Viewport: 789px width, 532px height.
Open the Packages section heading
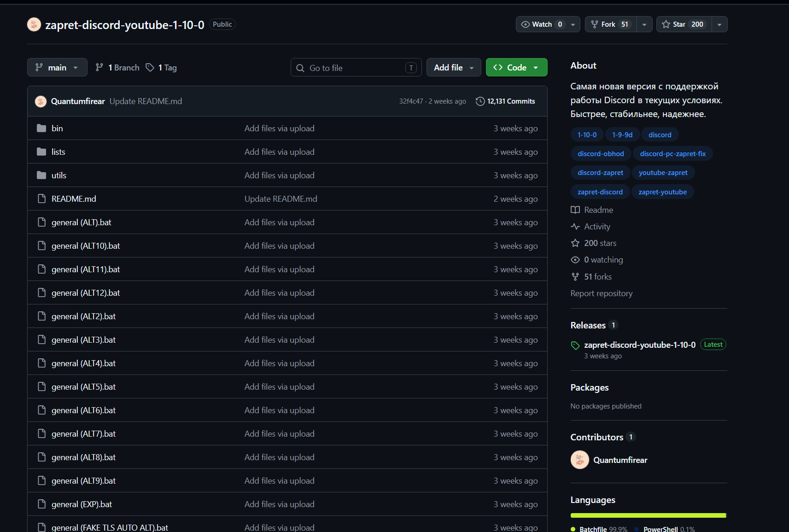point(589,387)
